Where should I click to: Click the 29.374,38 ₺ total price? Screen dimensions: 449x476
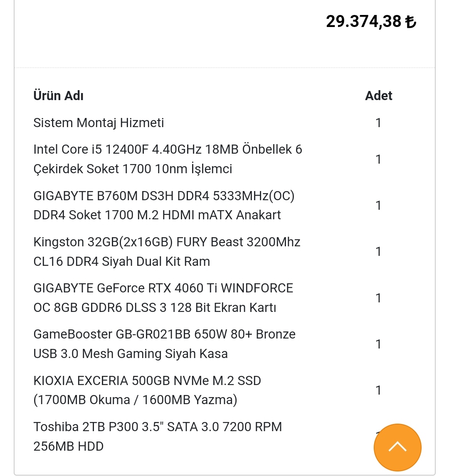coord(371,22)
